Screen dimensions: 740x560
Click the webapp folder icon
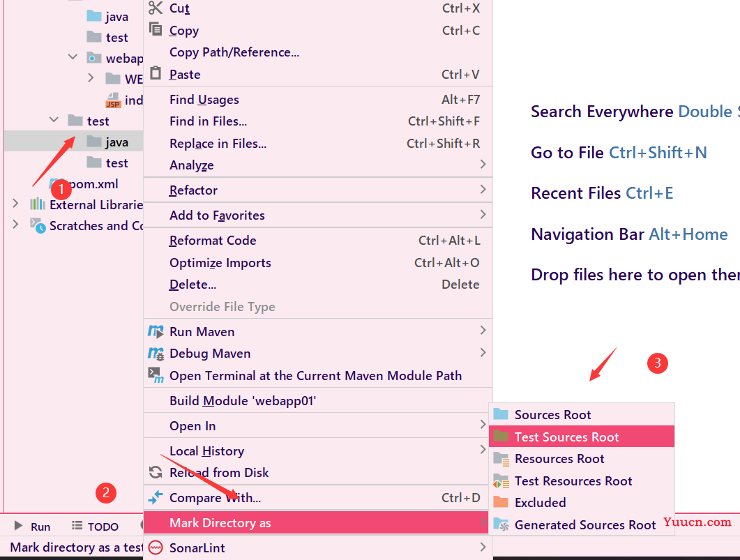tap(94, 58)
